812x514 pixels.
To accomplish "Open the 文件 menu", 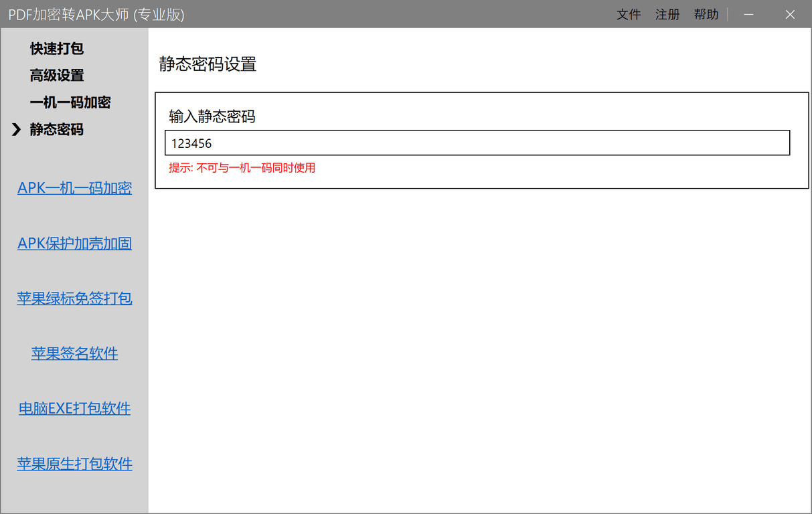I will [x=629, y=14].
